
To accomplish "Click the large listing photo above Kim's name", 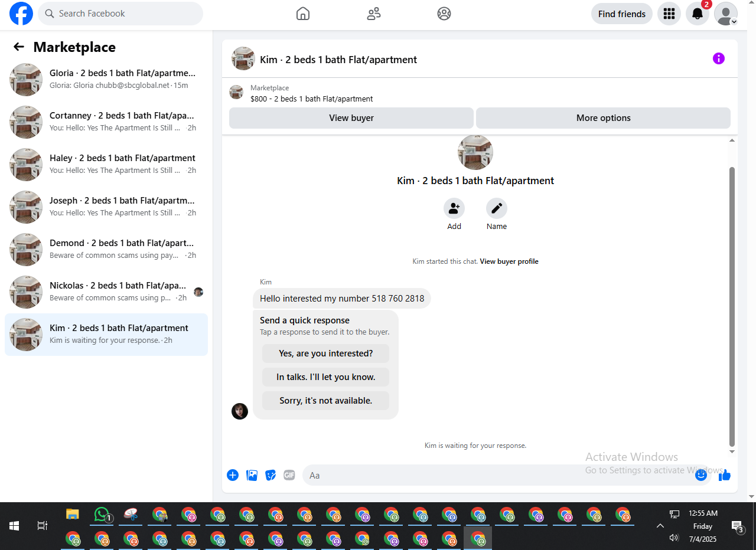I will [475, 152].
